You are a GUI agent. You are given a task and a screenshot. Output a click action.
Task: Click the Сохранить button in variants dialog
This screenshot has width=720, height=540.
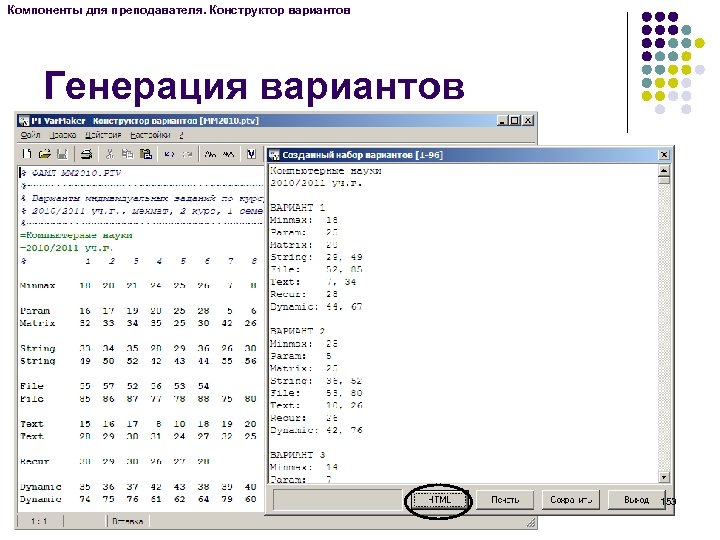click(x=571, y=500)
